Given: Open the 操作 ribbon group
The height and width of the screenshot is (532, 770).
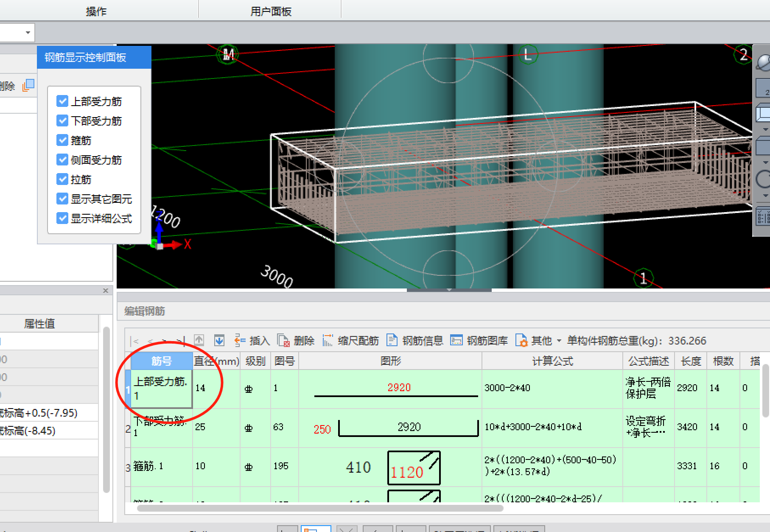Looking at the screenshot, I should click(96, 11).
